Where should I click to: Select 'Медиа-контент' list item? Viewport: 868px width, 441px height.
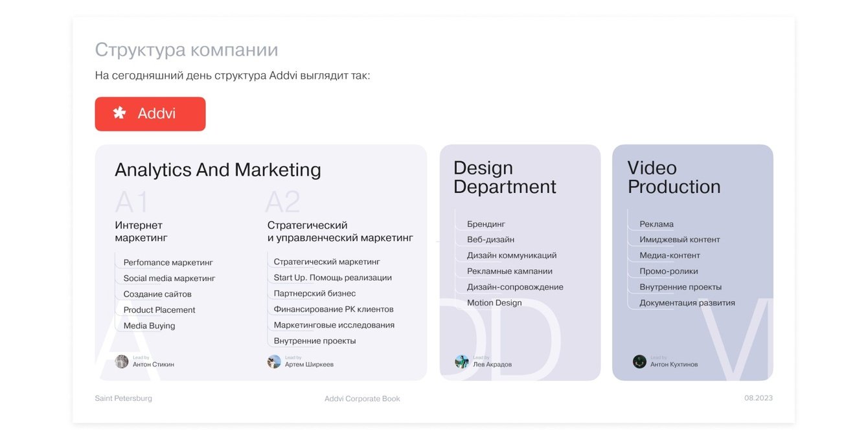coord(670,255)
